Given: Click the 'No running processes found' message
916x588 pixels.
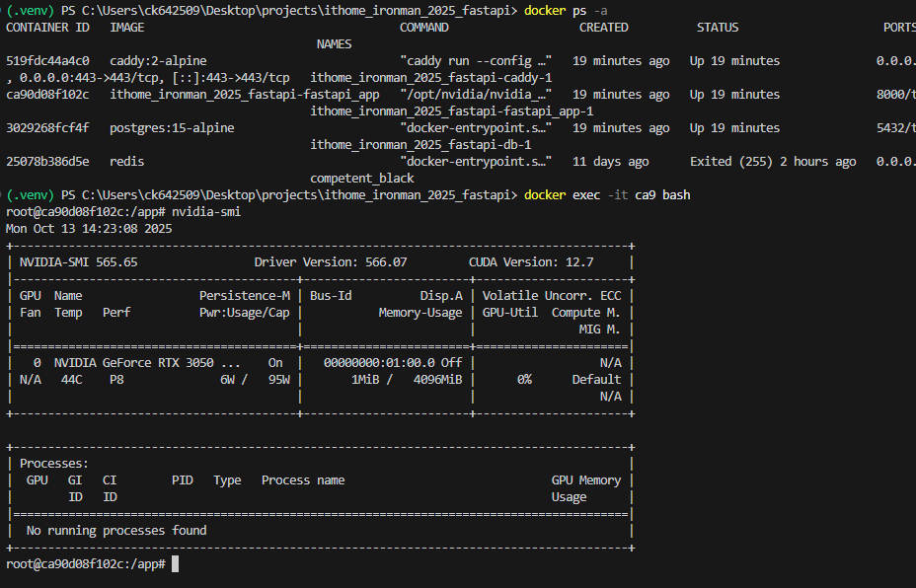Looking at the screenshot, I should 116,531.
